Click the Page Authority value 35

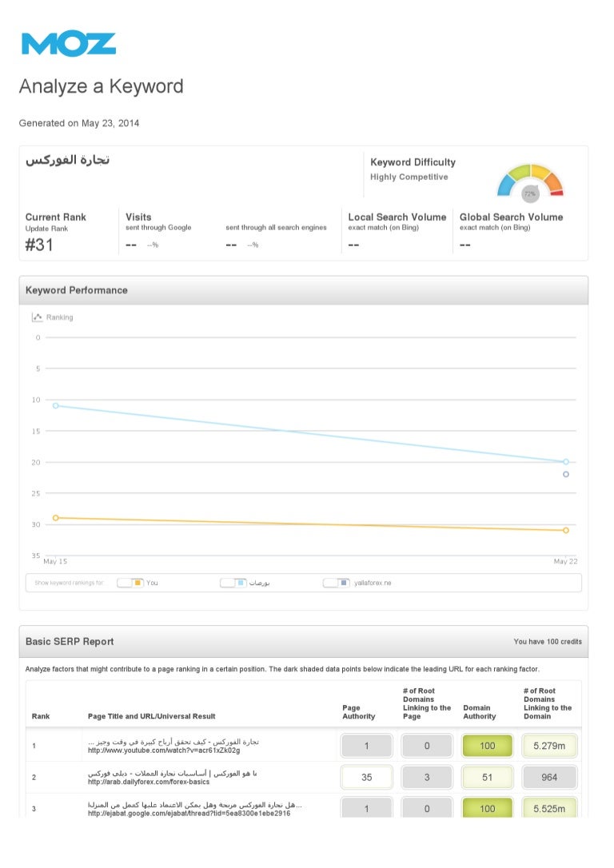coord(366,777)
